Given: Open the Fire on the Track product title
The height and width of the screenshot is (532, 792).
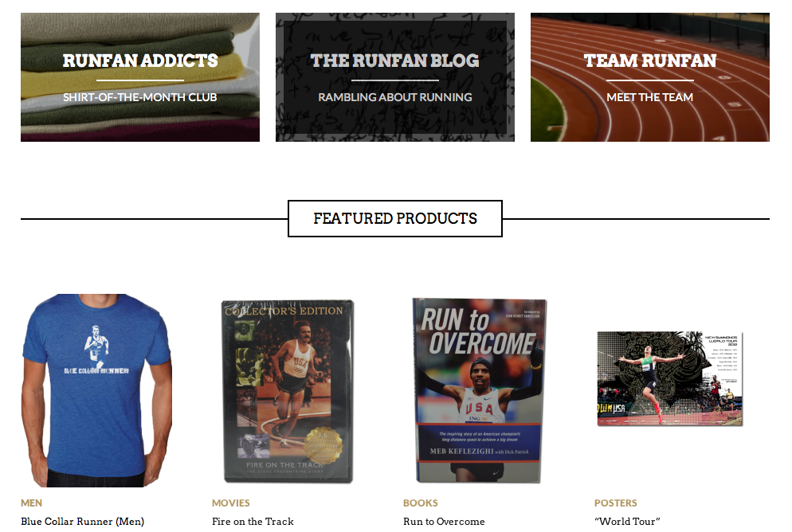Looking at the screenshot, I should point(253,522).
